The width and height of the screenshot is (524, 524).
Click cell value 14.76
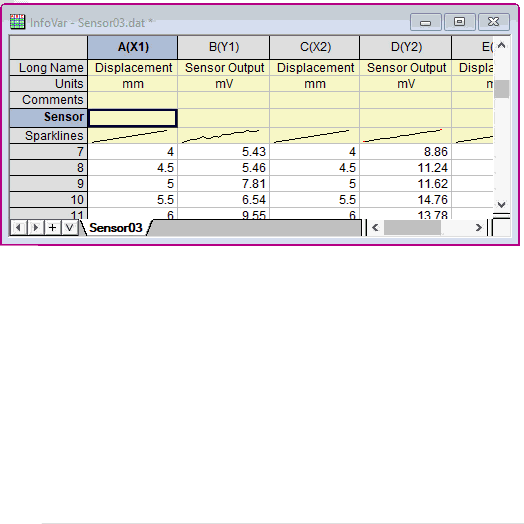pos(406,200)
